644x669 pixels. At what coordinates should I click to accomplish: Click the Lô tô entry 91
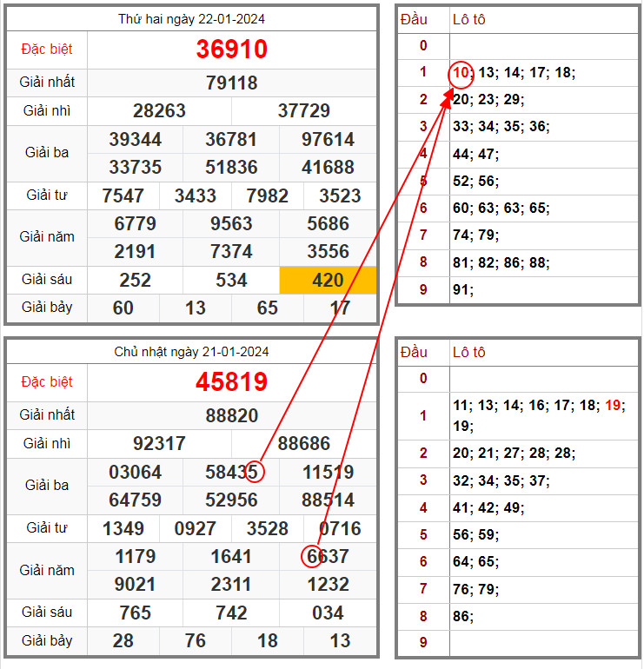pyautogui.click(x=462, y=289)
